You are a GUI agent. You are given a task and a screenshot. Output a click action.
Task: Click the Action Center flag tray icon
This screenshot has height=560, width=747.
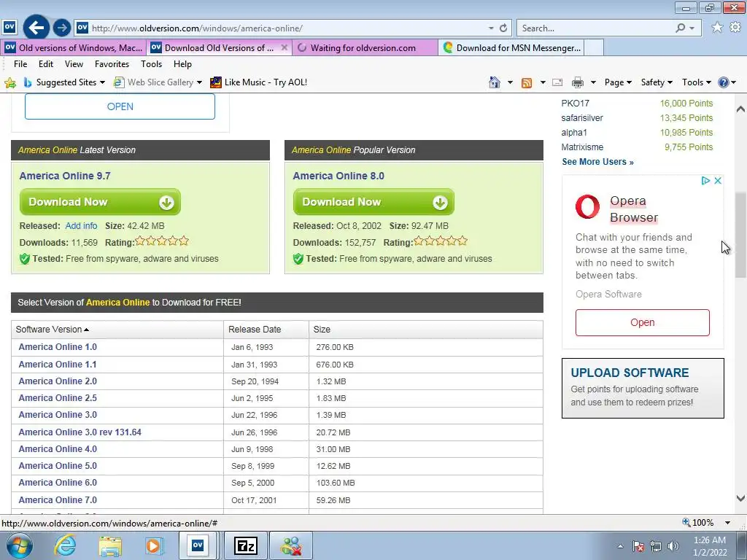(x=638, y=546)
